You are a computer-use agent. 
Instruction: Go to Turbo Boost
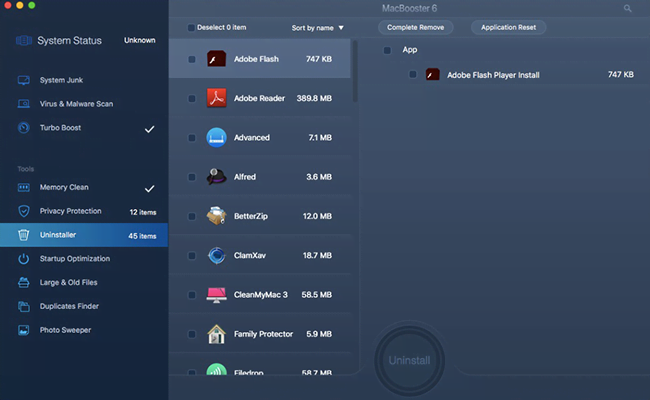[84, 128]
